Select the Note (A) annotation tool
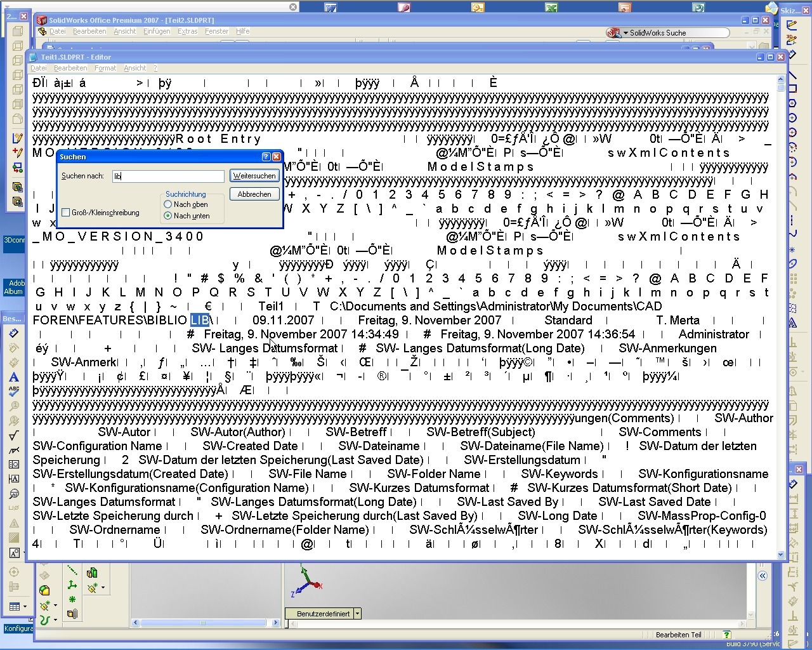 [14, 378]
